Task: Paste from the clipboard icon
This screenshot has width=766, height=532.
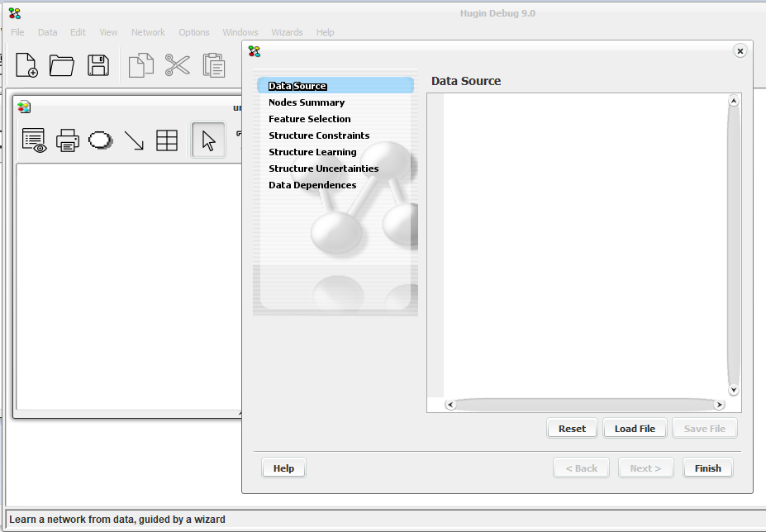Action: pos(213,65)
